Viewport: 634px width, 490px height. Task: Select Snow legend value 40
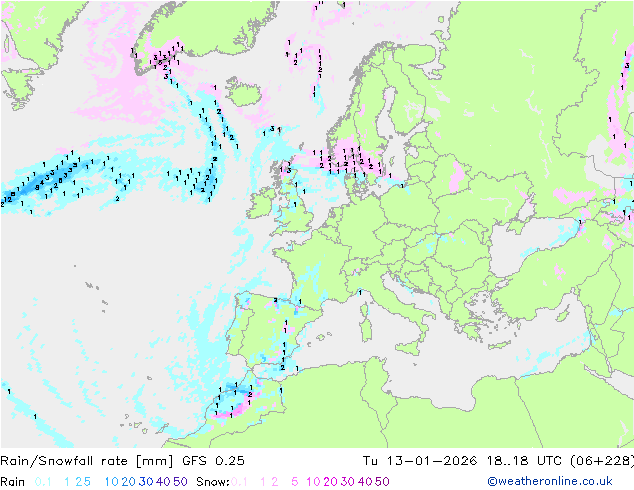[365, 482]
